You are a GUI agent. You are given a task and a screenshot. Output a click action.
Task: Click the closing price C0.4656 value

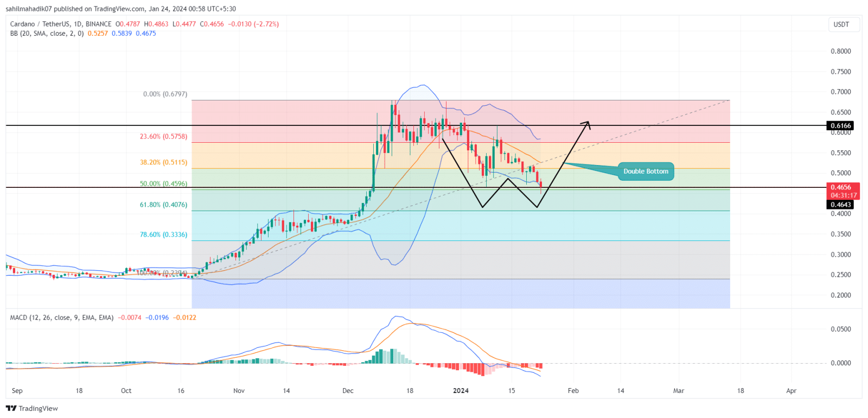(212, 24)
